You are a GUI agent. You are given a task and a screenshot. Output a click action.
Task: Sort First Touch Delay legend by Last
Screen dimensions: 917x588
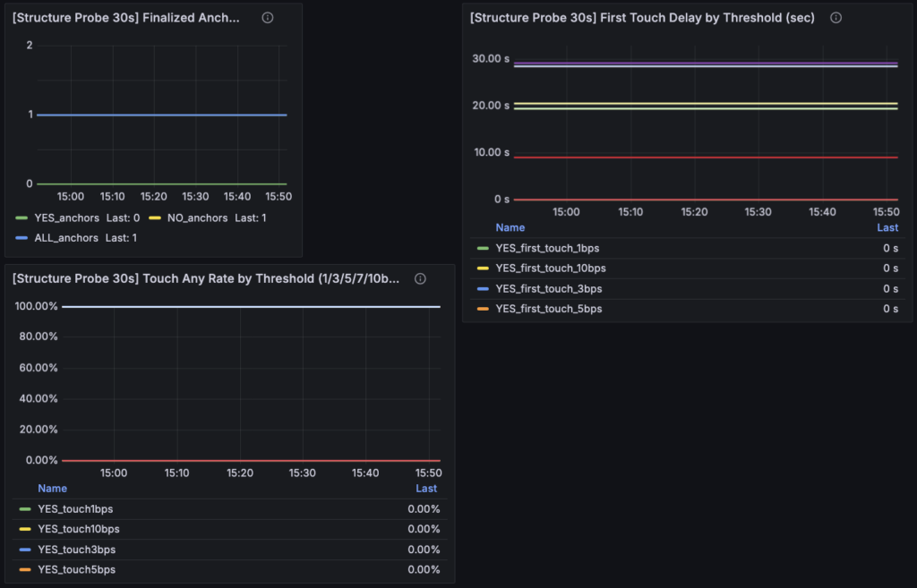coord(887,227)
